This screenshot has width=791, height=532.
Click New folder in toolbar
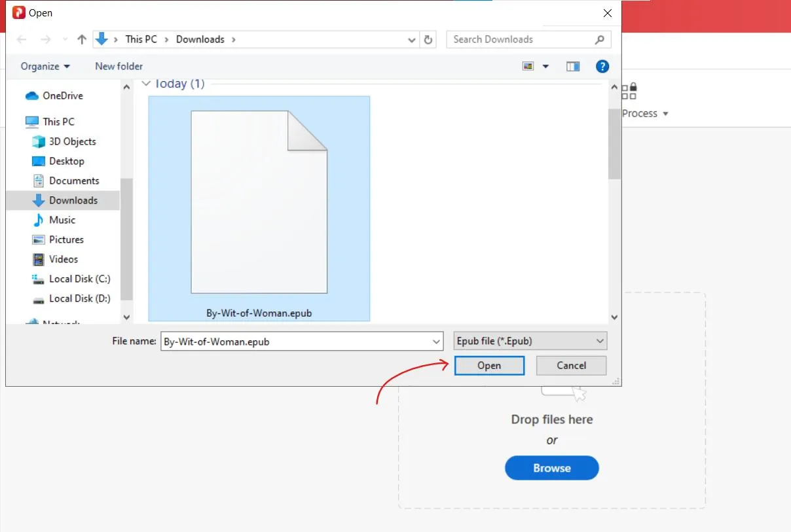pyautogui.click(x=119, y=66)
